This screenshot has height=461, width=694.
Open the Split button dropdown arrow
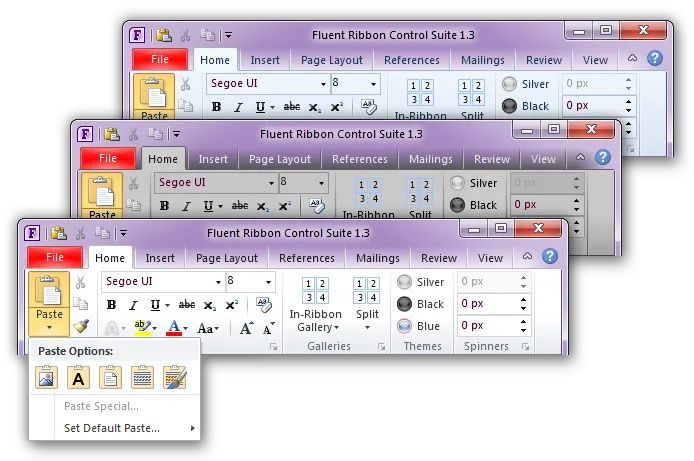367,328
